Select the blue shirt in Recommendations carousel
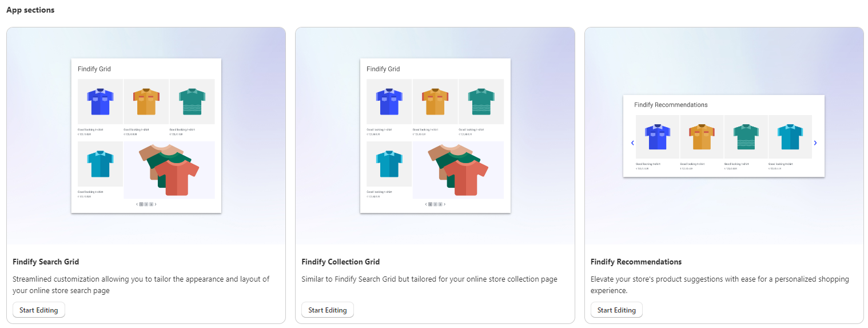 [x=657, y=137]
